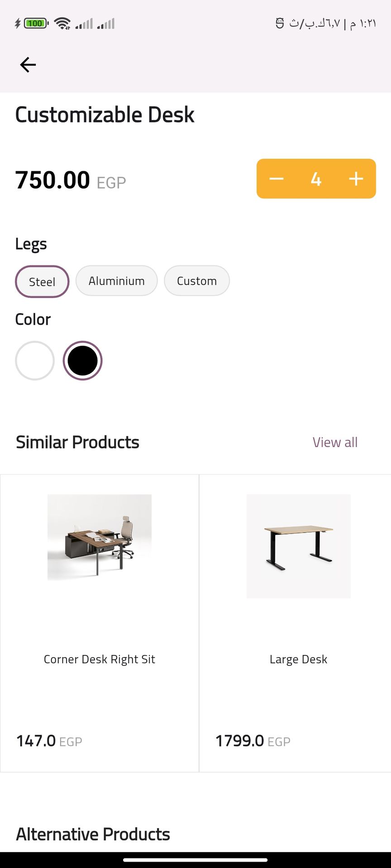Select the white color swatch
This screenshot has width=391, height=868.
pos(35,361)
